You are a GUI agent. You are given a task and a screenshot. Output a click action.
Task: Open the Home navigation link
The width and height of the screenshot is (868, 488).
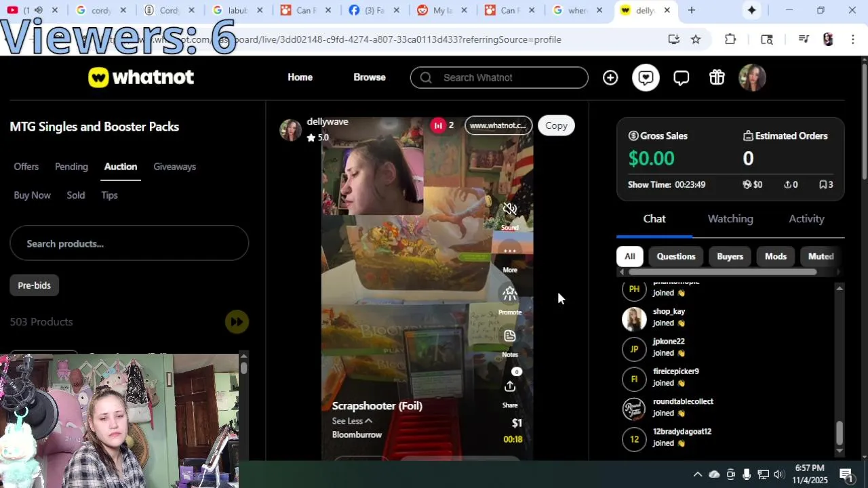point(300,77)
